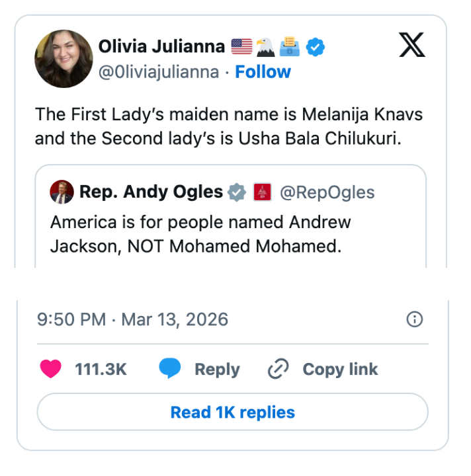
Task: Click the 111.3K likes count
Action: tap(101, 370)
